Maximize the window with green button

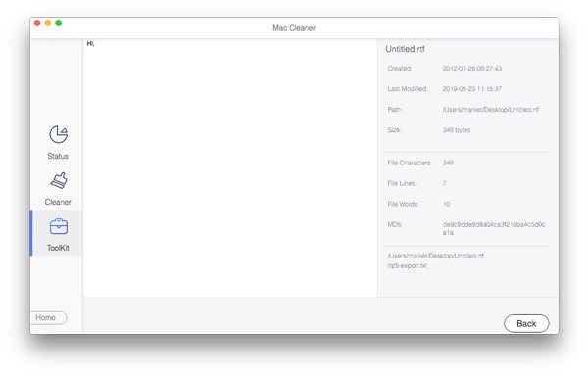pyautogui.click(x=59, y=23)
